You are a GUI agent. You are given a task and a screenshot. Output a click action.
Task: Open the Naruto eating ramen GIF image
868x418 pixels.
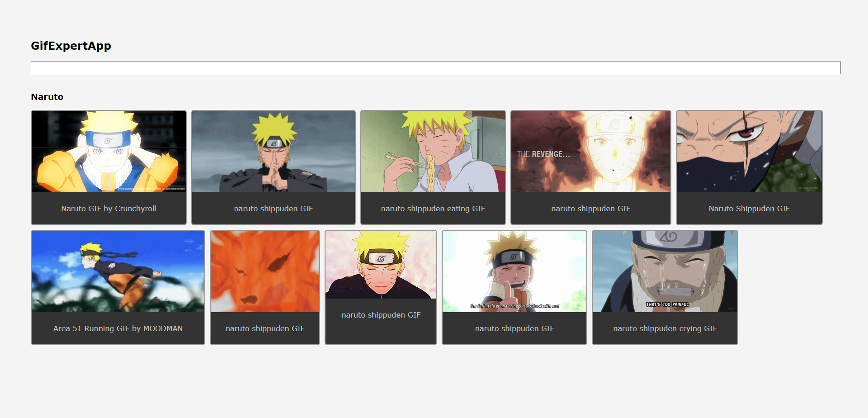coord(433,152)
